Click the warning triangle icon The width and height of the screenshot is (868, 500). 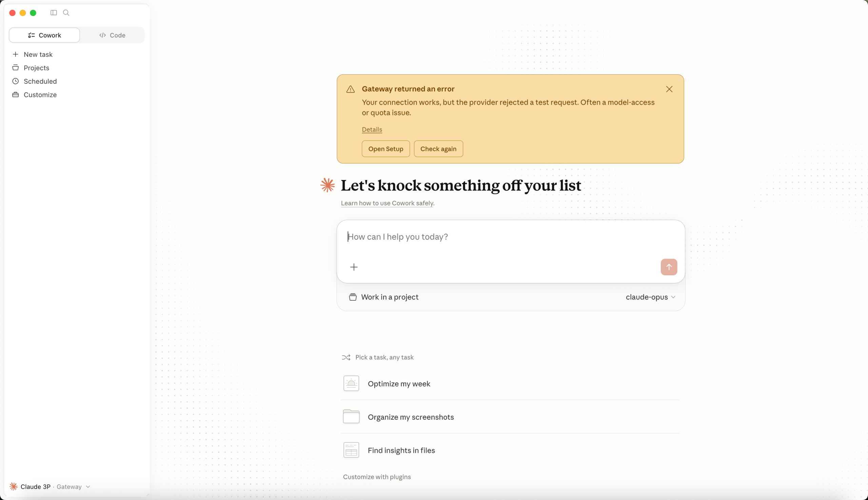(x=350, y=89)
